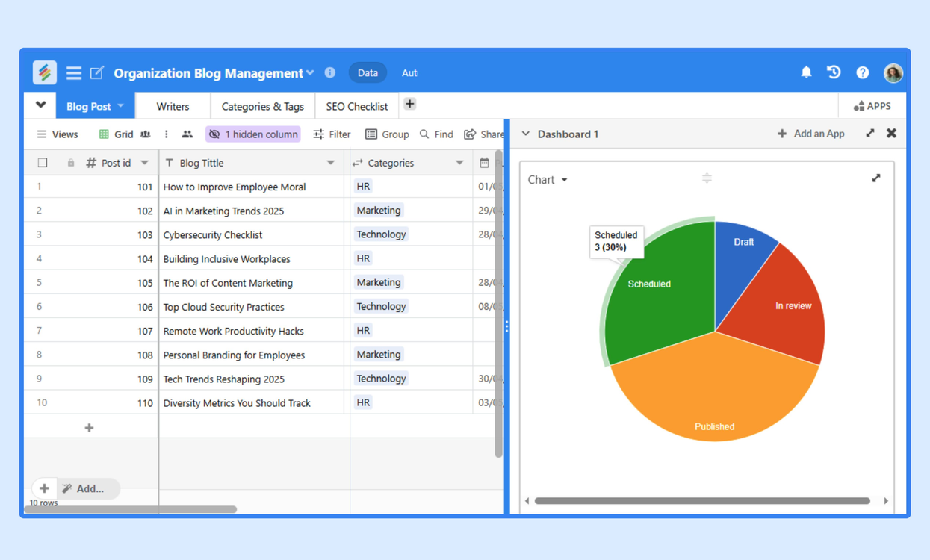Click the Filter button

tap(332, 134)
